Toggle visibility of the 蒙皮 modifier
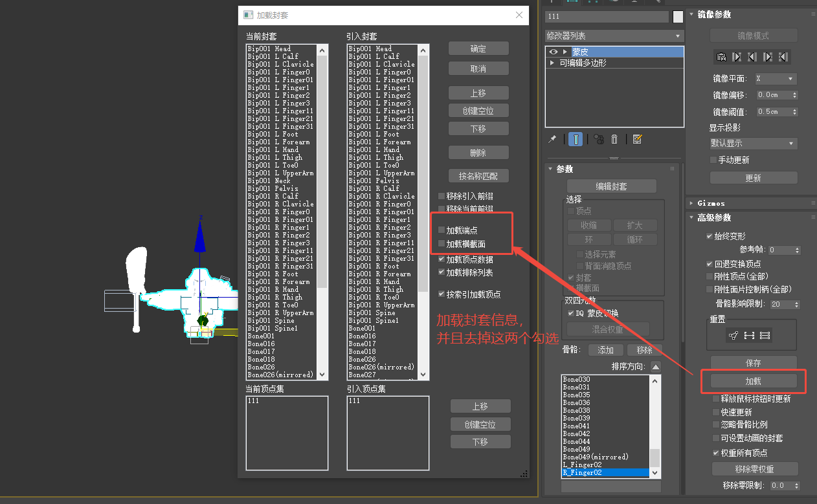 pyautogui.click(x=554, y=52)
